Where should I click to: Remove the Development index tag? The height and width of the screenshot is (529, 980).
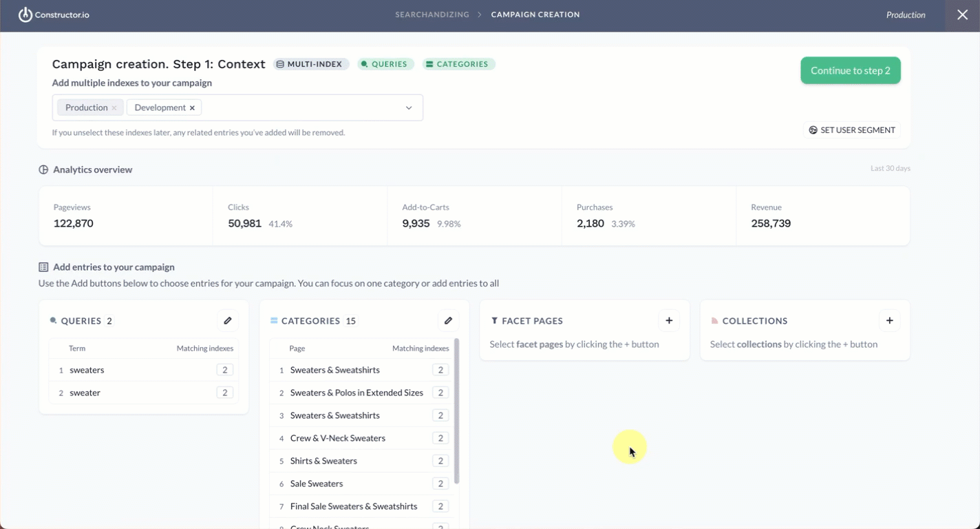click(192, 108)
